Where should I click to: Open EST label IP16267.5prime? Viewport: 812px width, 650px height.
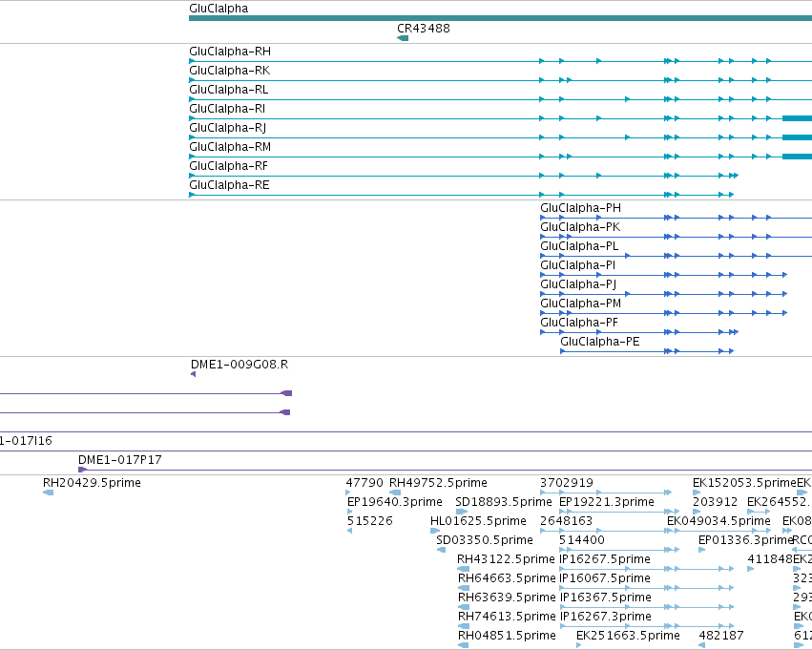[605, 559]
